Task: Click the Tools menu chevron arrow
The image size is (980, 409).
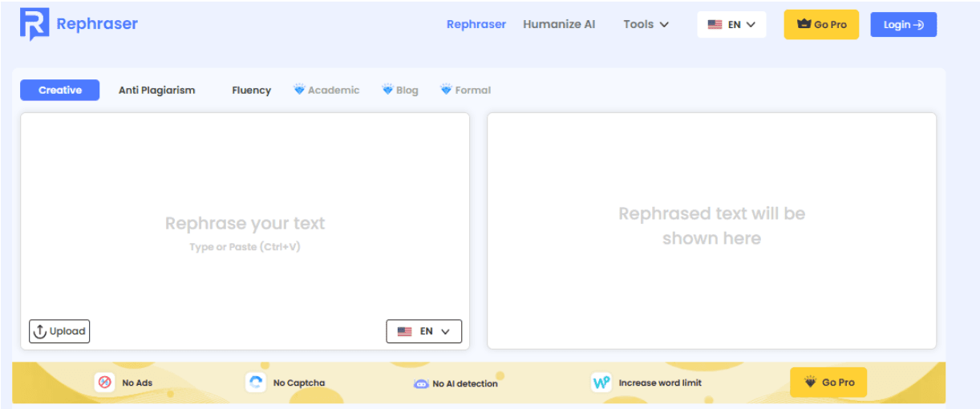Action: coord(664,25)
